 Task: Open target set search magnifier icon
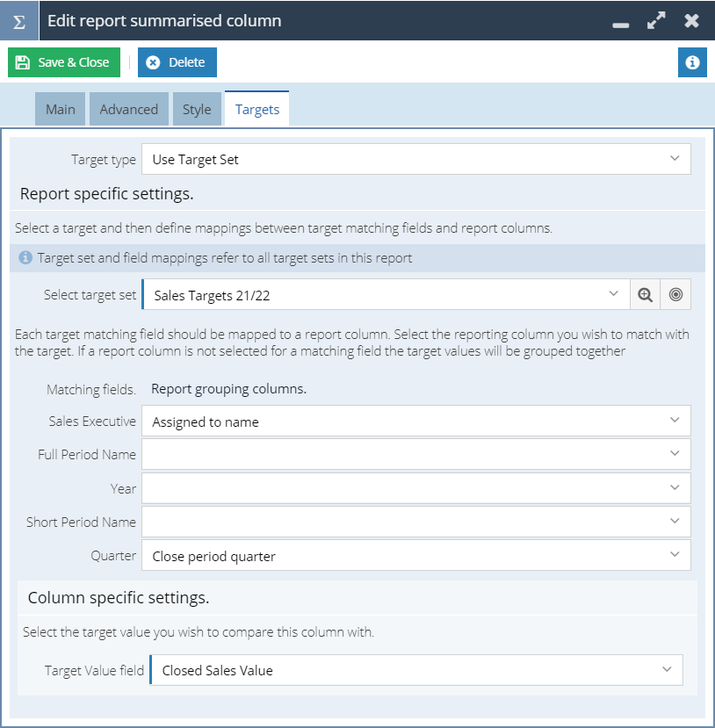645,294
